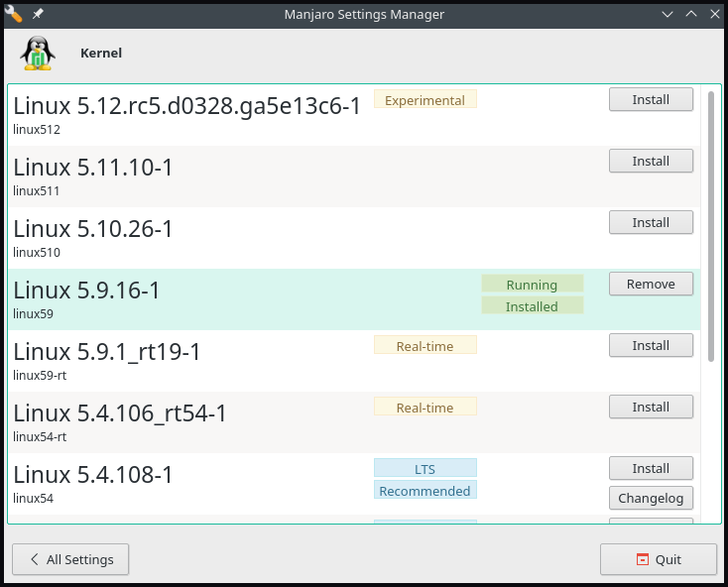Screen dimensions: 728x587
Task: Click the linux511 package name
Action: click(37, 190)
